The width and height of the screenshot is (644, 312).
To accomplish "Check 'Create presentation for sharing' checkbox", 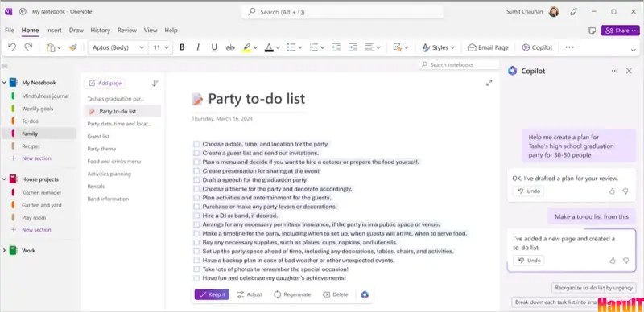I will (196, 171).
